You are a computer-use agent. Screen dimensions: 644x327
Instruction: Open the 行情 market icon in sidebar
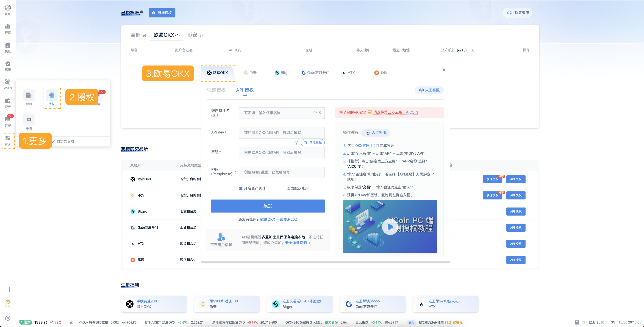tap(8, 29)
